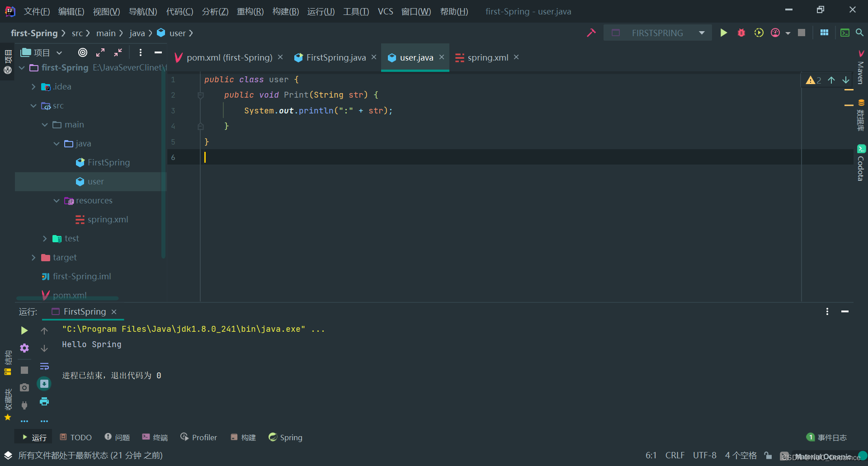Click the warnings count indicator
This screenshot has height=466, width=868.
coord(814,80)
